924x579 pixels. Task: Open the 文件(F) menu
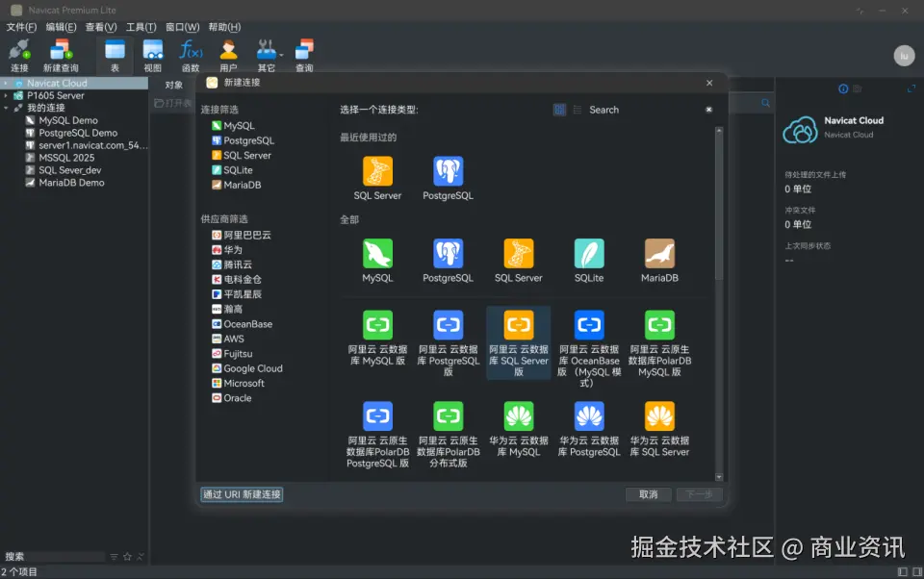(x=21, y=27)
